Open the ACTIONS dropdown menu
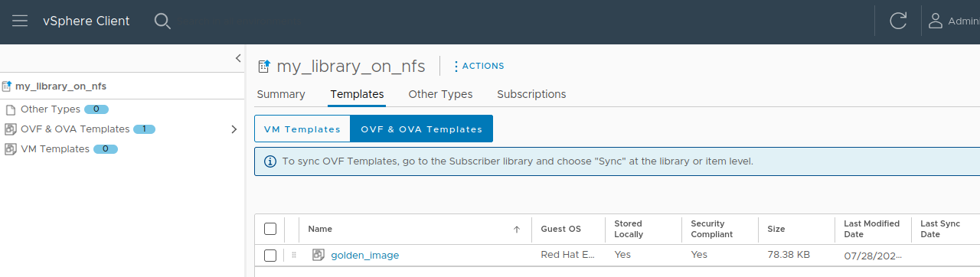The height and width of the screenshot is (277, 980). [x=479, y=66]
